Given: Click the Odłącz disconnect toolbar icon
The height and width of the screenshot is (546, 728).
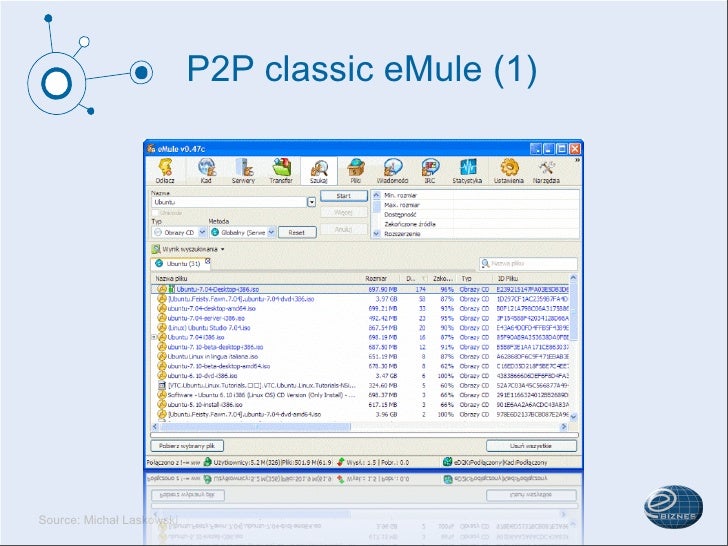Looking at the screenshot, I should click(x=165, y=168).
